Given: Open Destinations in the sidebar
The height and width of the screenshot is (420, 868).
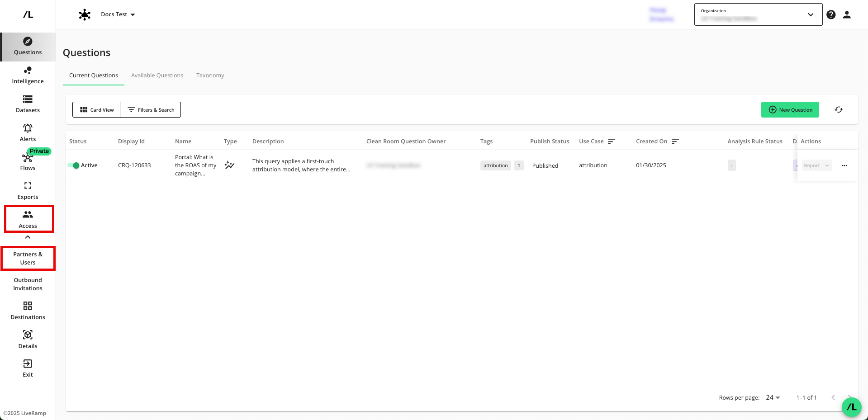Looking at the screenshot, I should tap(28, 311).
